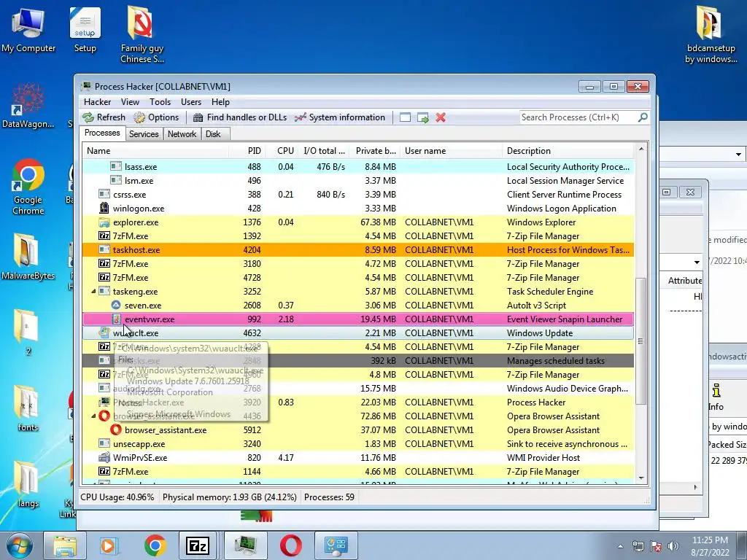This screenshot has height=560, width=747.
Task: Open the Help menu
Action: (220, 102)
